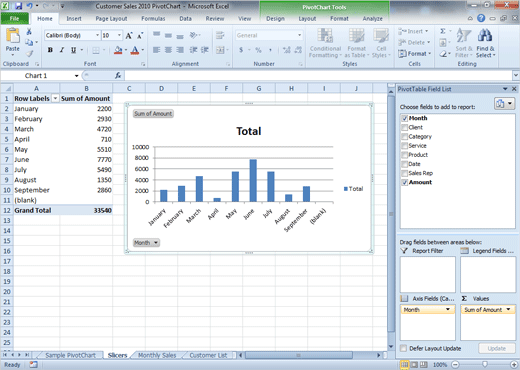This screenshot has width=520, height=370.
Task: Open the font name dropdown
Action: [x=97, y=35]
